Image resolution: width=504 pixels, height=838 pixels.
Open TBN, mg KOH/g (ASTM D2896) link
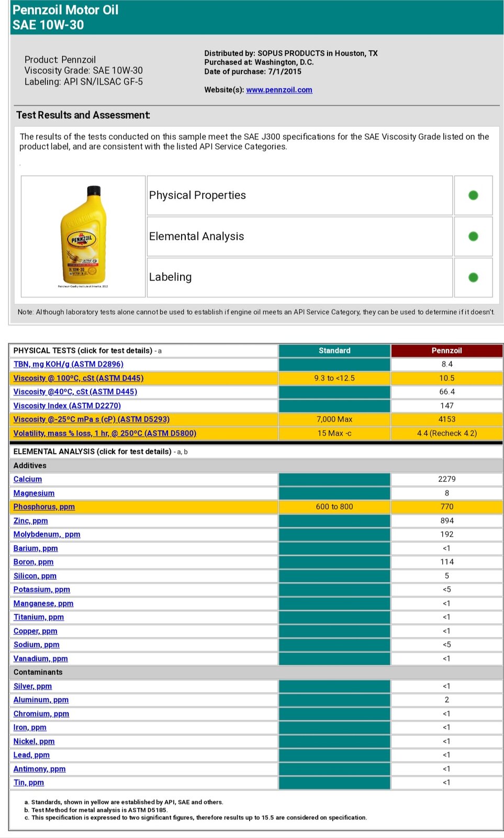[69, 364]
